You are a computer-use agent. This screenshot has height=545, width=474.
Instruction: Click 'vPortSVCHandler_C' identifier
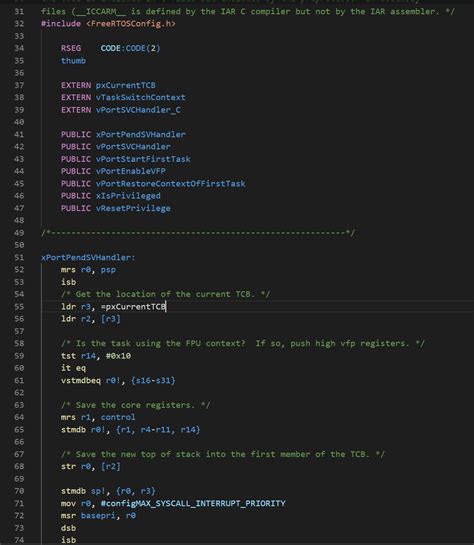tap(138, 110)
